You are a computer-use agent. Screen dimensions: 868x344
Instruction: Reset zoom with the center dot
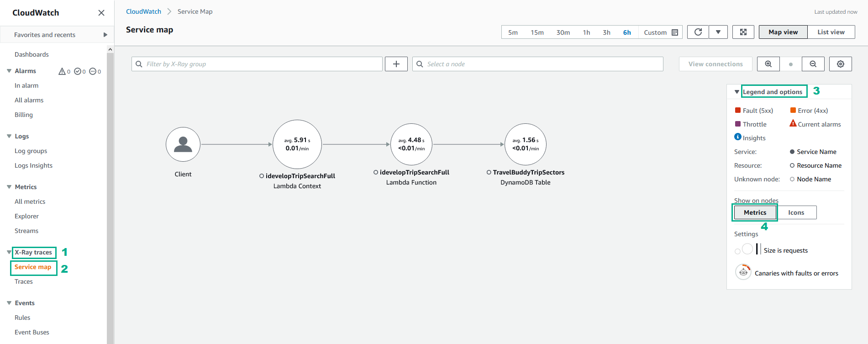[x=791, y=64]
